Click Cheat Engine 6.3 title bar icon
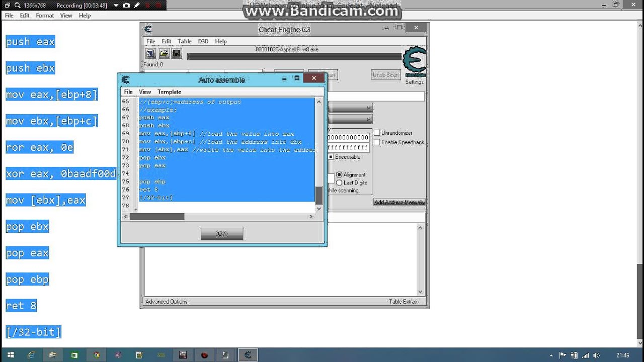Viewport: 644px width, 362px height. (x=148, y=29)
